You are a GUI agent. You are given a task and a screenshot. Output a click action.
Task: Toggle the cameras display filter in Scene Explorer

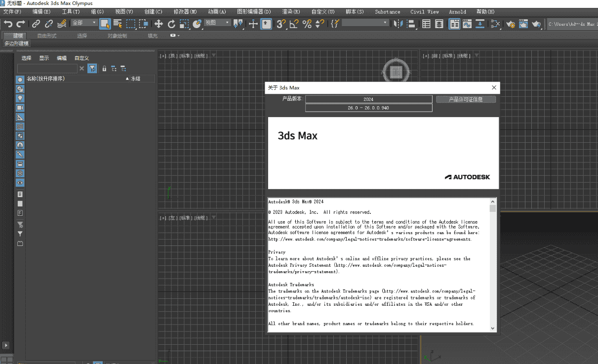click(x=20, y=107)
